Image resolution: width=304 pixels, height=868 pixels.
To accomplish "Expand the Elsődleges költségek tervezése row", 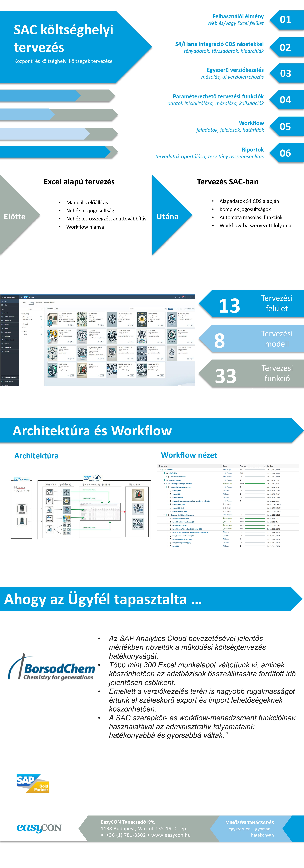I will (164, 484).
